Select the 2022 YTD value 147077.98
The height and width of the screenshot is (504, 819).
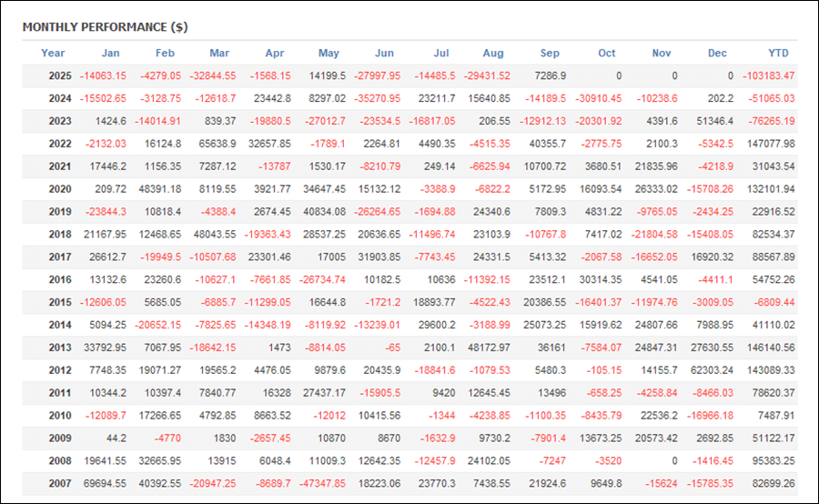point(769,144)
